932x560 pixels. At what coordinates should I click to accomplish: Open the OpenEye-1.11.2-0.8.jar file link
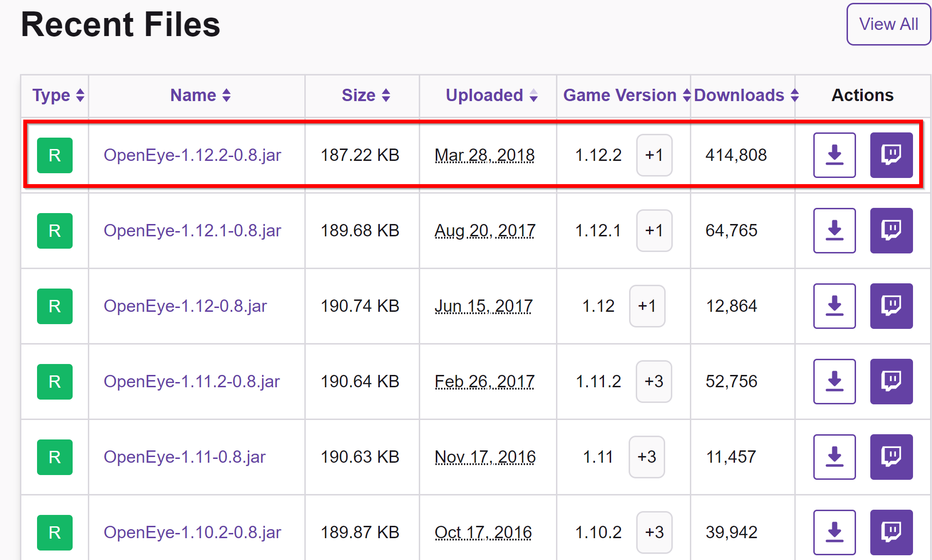[192, 382]
